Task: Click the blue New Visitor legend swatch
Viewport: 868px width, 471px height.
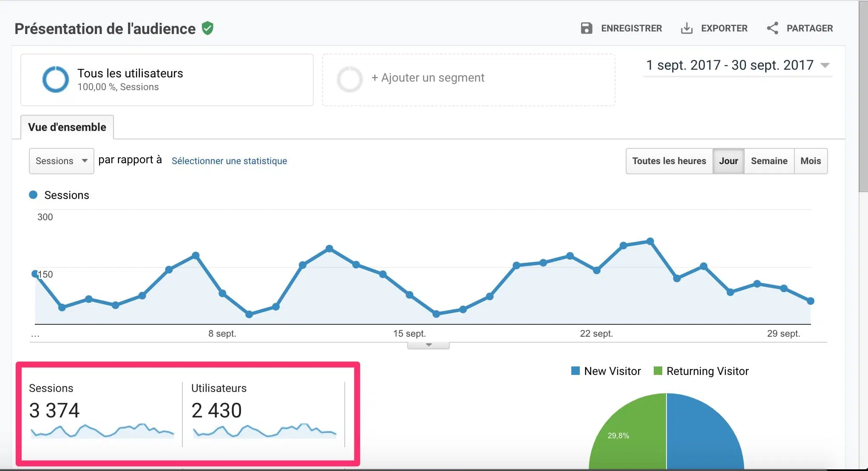Action: tap(576, 371)
